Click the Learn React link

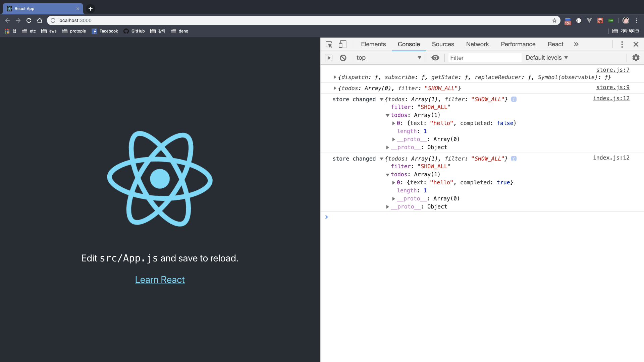click(160, 280)
